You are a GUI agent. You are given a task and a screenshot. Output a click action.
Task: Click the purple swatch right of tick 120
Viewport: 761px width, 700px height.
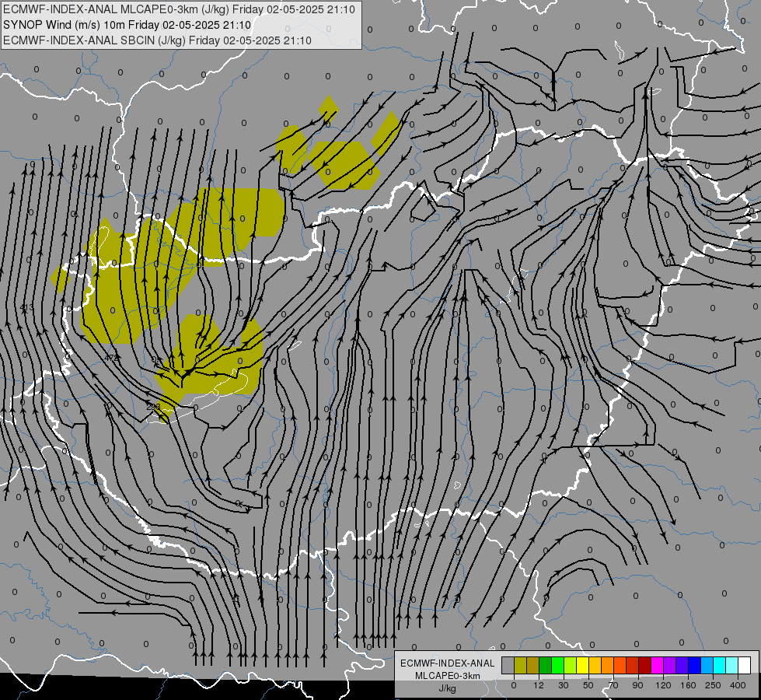(670, 665)
